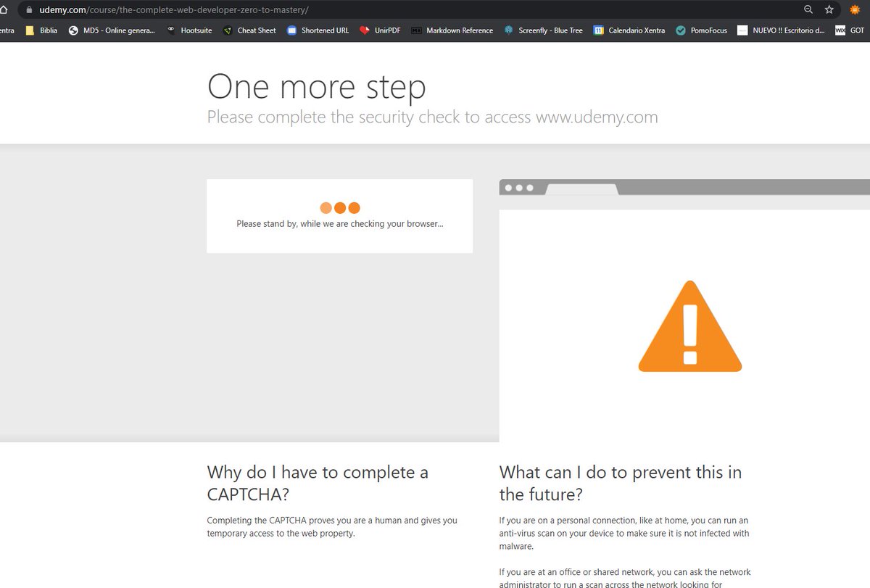Click the 'One more step' heading

pyautogui.click(x=317, y=86)
